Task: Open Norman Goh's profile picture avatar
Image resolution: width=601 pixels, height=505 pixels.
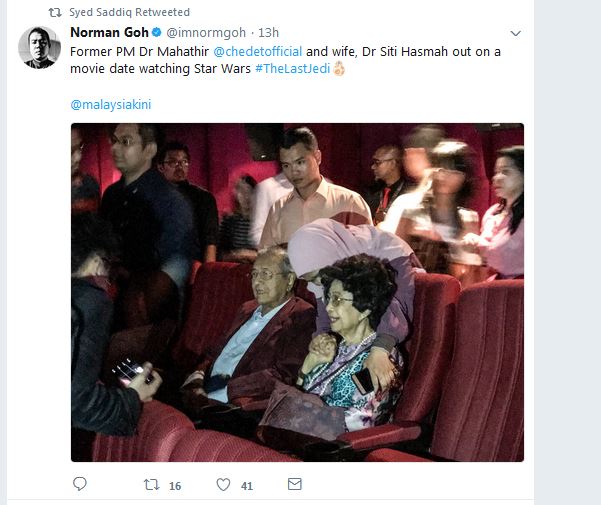Action: click(40, 47)
